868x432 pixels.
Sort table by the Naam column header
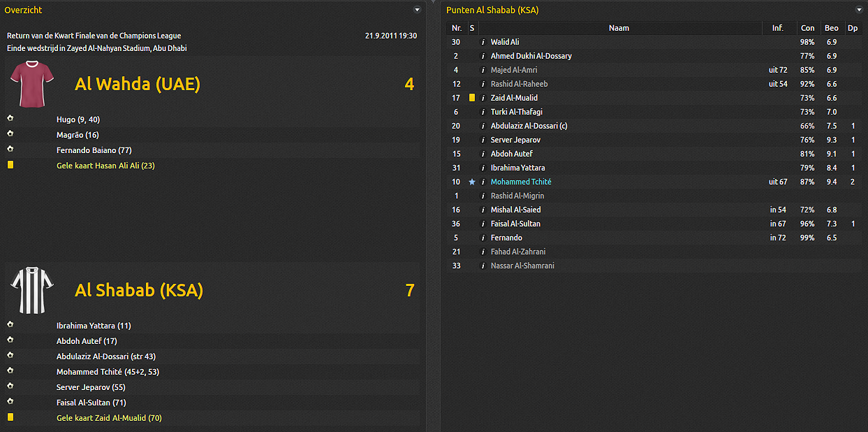tap(619, 28)
